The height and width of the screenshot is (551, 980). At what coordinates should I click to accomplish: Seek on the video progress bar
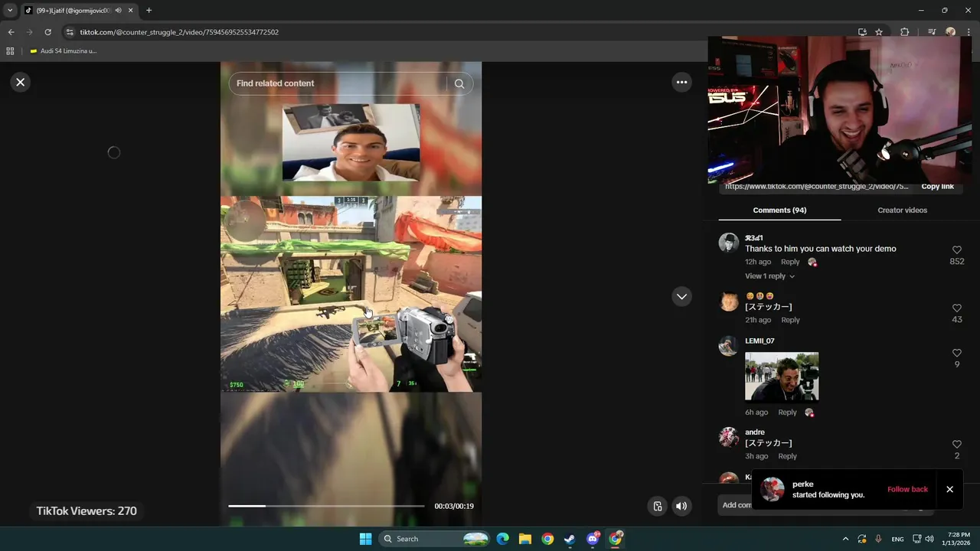(x=326, y=506)
